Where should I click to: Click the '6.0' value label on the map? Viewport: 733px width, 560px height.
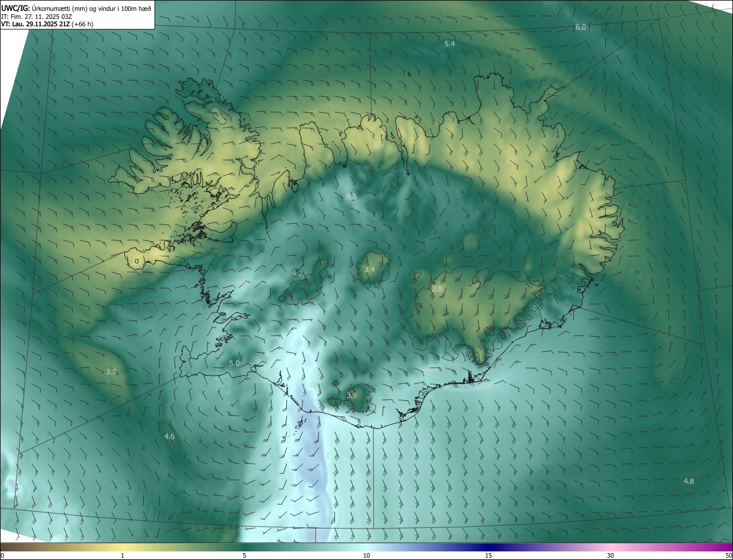(x=581, y=27)
